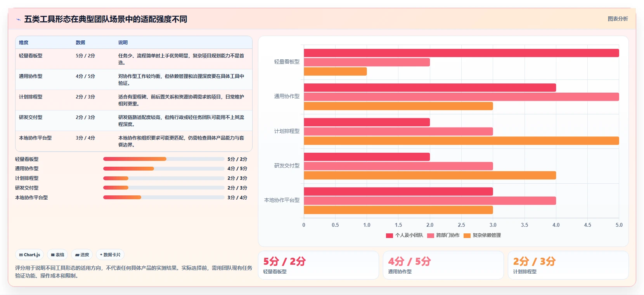Click the title 五类工具形态在典型团队场景中的适配强度不同
Viewport: 644px width, 295px height.
(x=106, y=19)
